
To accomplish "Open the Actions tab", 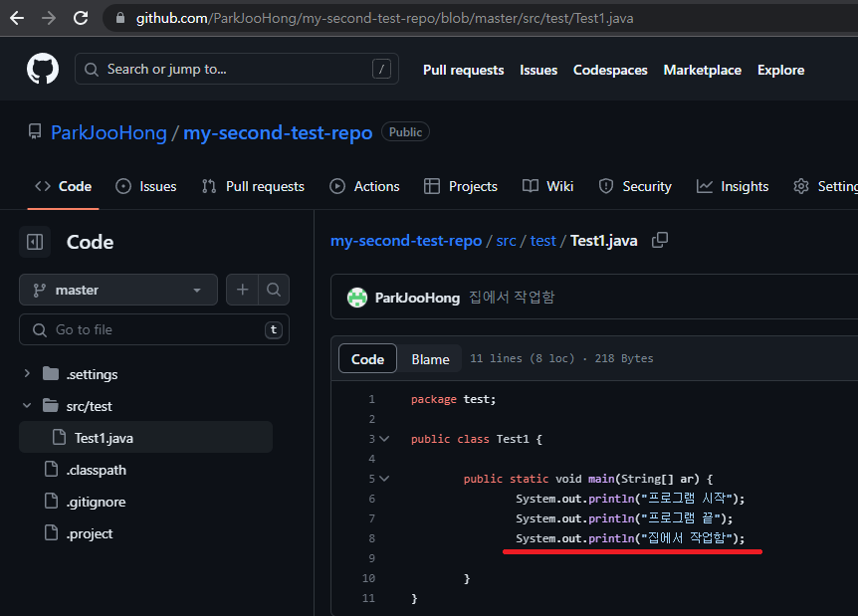I will tap(364, 186).
